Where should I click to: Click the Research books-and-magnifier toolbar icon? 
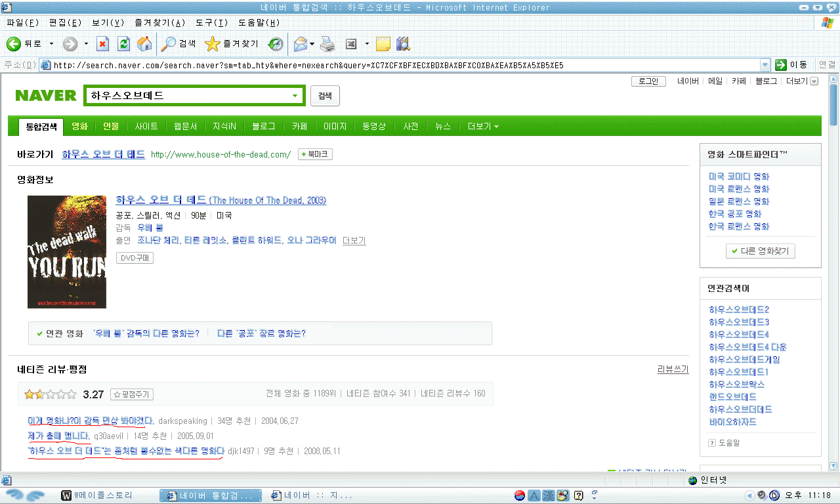click(403, 44)
